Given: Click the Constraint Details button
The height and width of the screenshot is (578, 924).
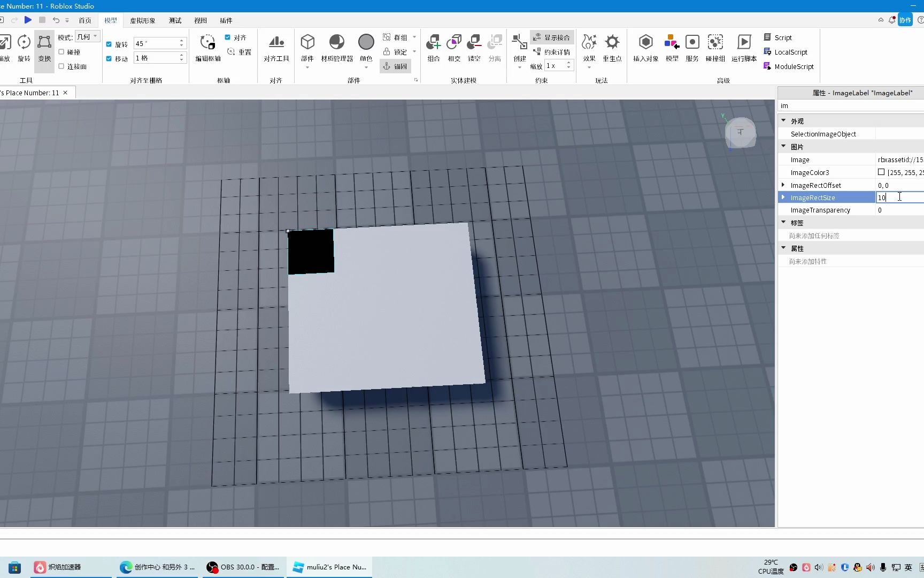Looking at the screenshot, I should [x=552, y=52].
